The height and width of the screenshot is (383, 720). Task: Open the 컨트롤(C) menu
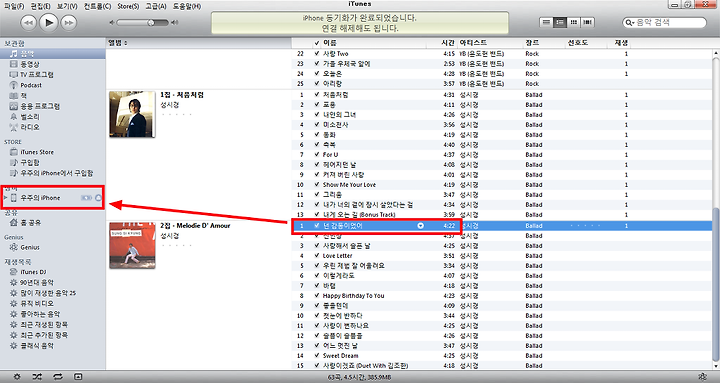[97, 6]
